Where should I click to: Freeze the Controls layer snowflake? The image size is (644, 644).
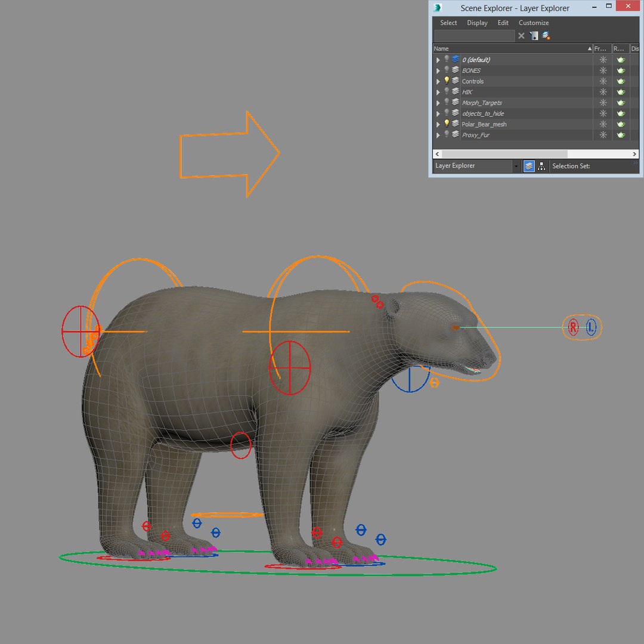click(602, 81)
